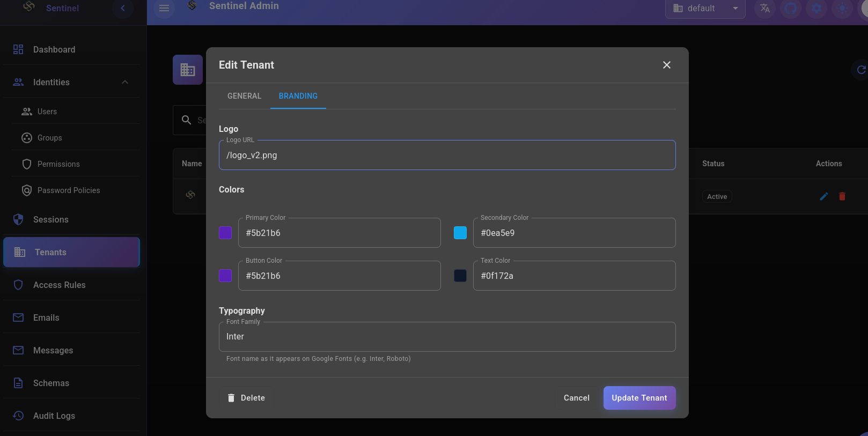Viewport: 868px width, 436px height.
Task: Go to Sessions page
Action: [x=71, y=219]
